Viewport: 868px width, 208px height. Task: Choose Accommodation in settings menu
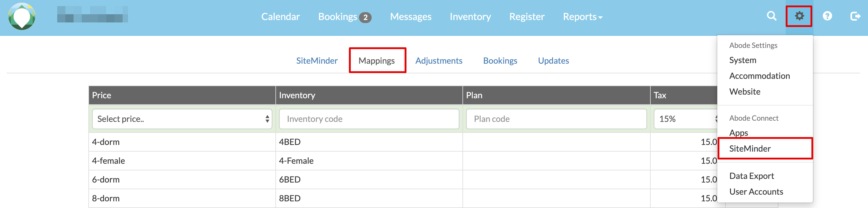pyautogui.click(x=760, y=76)
